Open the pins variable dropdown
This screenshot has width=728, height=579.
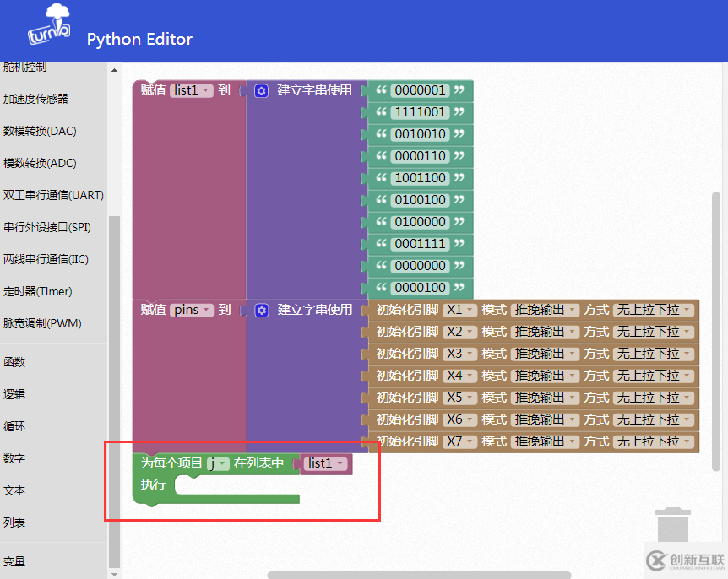pos(191,310)
